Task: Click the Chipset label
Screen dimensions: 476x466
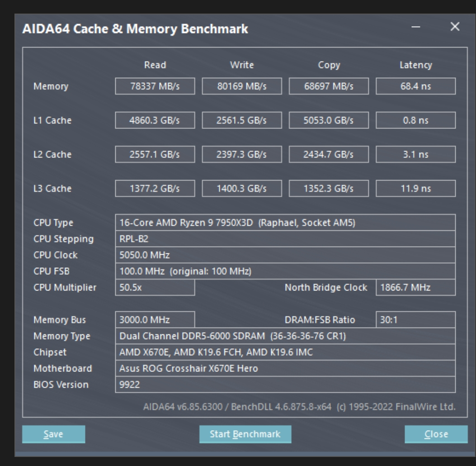Action: click(x=50, y=352)
